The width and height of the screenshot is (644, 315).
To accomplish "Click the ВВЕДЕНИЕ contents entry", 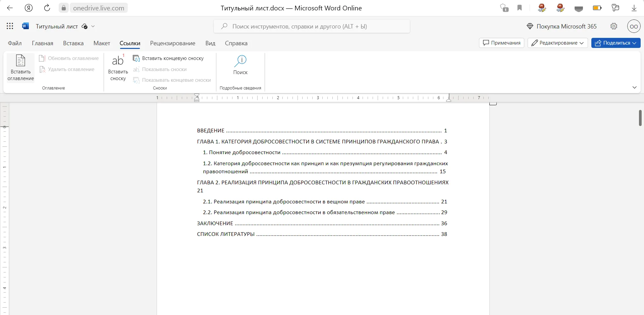I will pyautogui.click(x=322, y=131).
